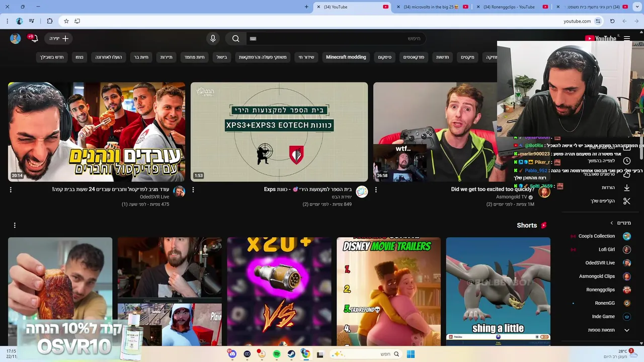644x362 pixels.
Task: Open the account avatar menu
Action: pos(15,39)
